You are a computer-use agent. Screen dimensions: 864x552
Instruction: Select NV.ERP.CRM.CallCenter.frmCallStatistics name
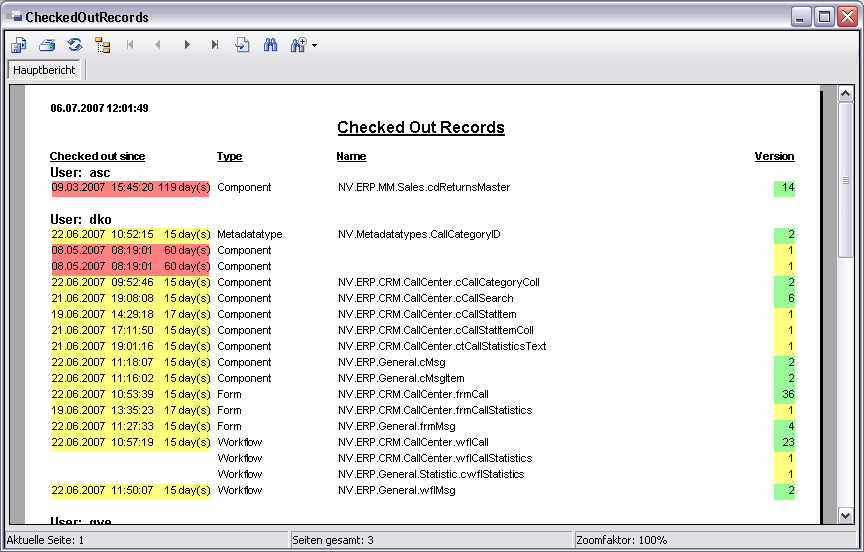[x=435, y=410]
